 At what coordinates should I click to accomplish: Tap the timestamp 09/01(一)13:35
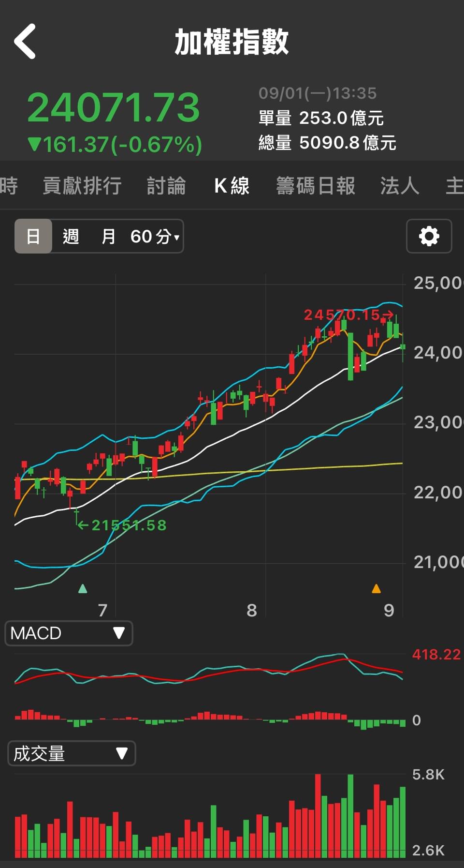(x=318, y=93)
